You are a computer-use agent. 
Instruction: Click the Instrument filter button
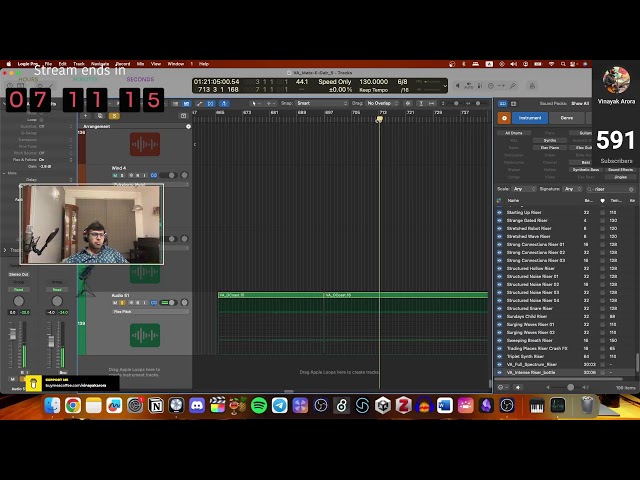tap(530, 118)
